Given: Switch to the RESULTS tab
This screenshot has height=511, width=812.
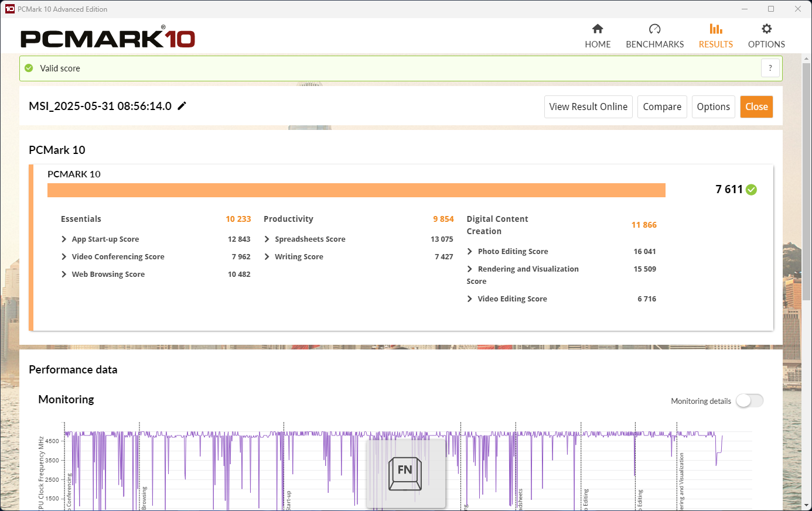Looking at the screenshot, I should [x=715, y=36].
